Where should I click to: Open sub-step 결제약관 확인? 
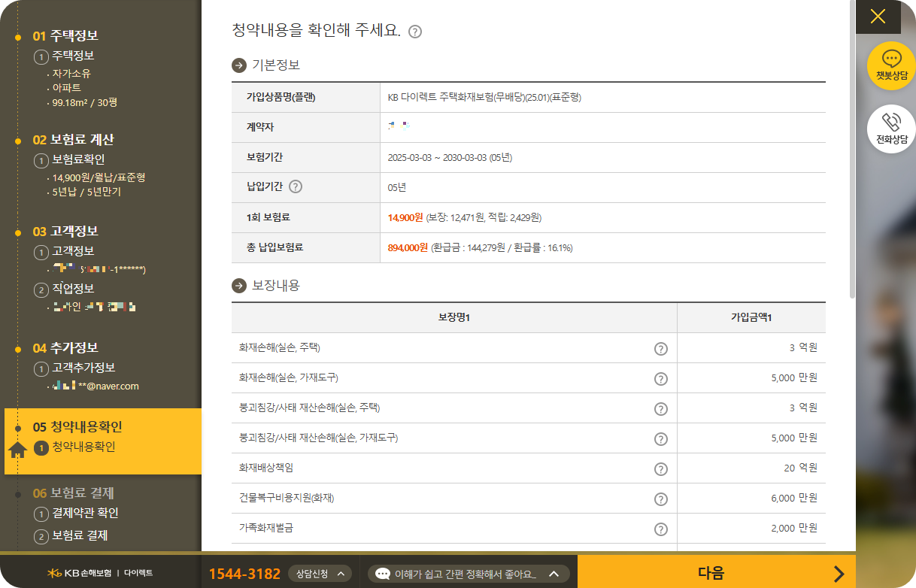[77, 514]
